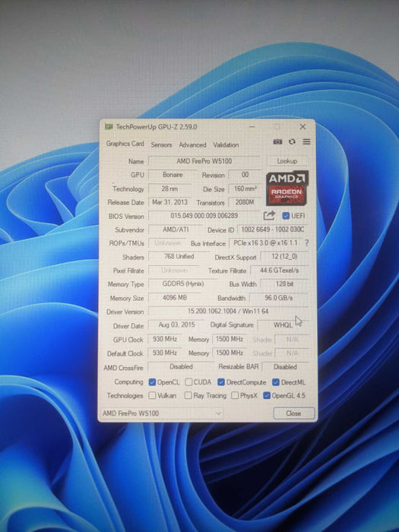Image resolution: width=399 pixels, height=532 pixels.
Task: Click the refresh icon in GPU-Z
Action: pos(292,141)
